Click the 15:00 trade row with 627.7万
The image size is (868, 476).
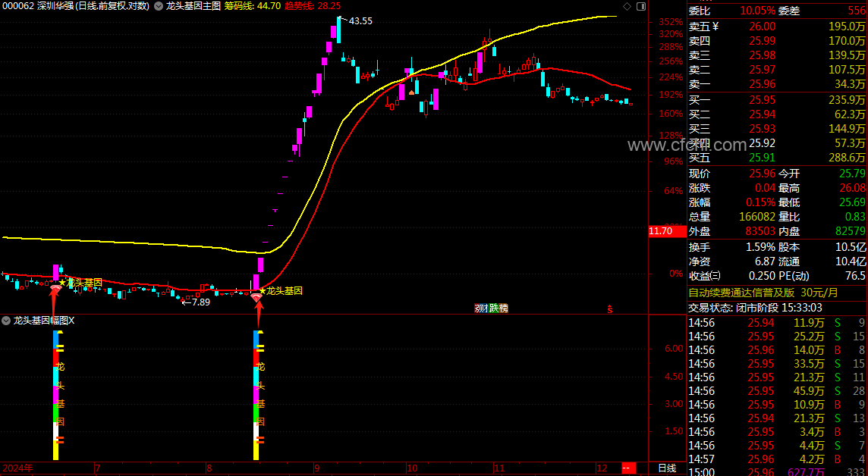click(777, 472)
